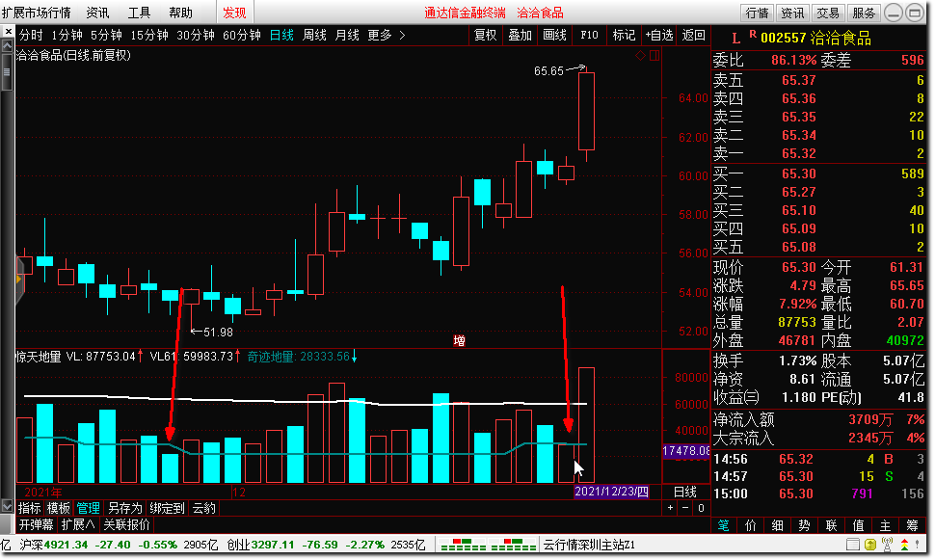Image resolution: width=935 pixels, height=560 pixels.
Task: Switch to 30分钟 period
Action: point(196,36)
